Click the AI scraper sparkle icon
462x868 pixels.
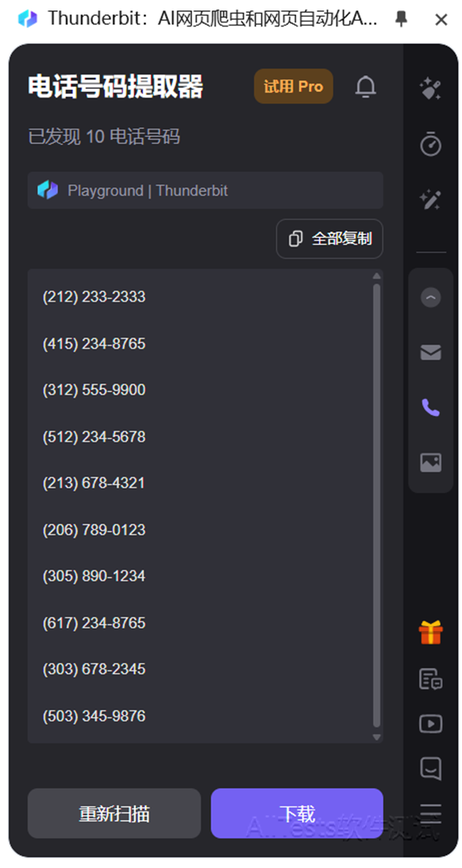431,89
